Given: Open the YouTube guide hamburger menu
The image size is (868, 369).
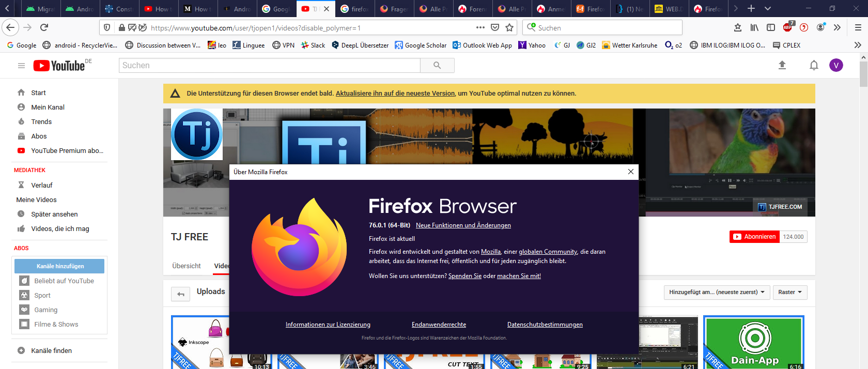Looking at the screenshot, I should [x=21, y=66].
